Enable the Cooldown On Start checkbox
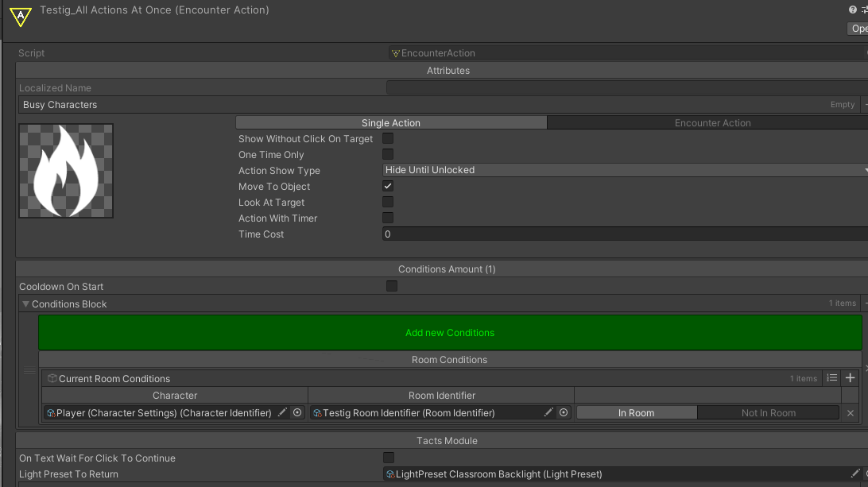868x487 pixels. point(392,286)
